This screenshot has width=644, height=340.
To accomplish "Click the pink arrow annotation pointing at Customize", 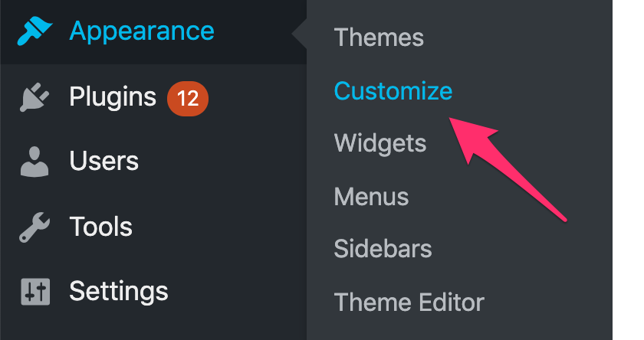I will 508,169.
